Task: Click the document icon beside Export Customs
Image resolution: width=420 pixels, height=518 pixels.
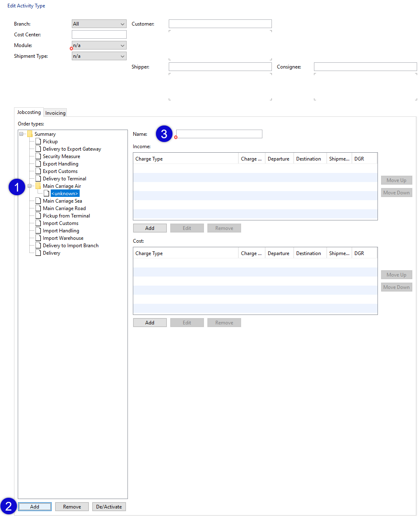Action: click(x=38, y=171)
